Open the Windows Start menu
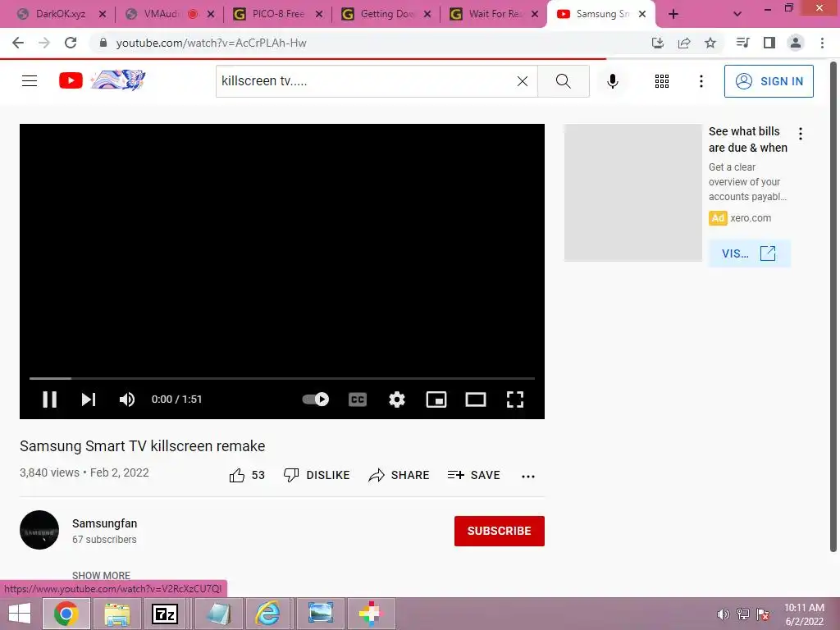Screen dimensions: 840x630 click(20, 614)
